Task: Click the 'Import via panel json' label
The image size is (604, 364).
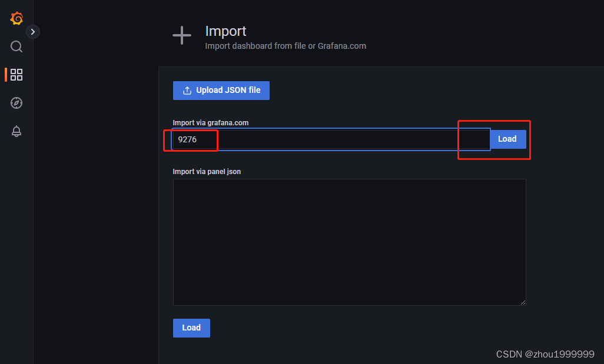Action: [207, 172]
